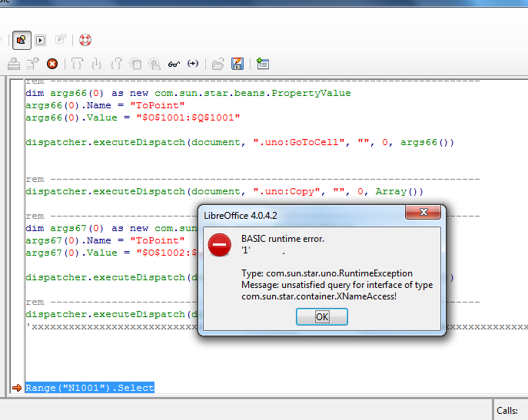Viewport: 528px width, 420px height.
Task: Open the Select Macro icon
Action: (x=41, y=39)
